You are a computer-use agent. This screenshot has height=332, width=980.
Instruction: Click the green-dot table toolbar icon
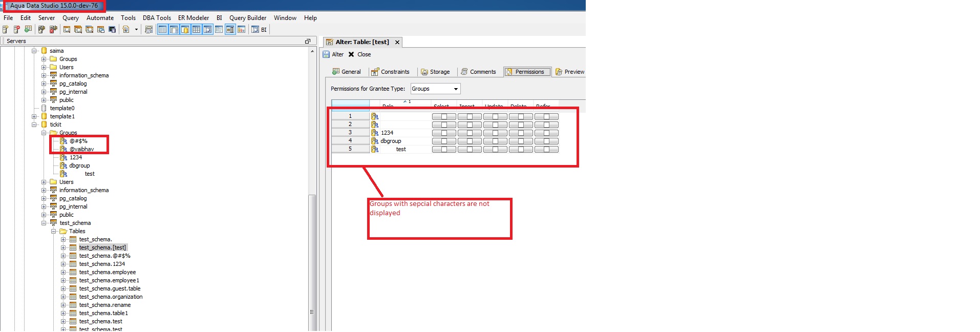pos(28,29)
